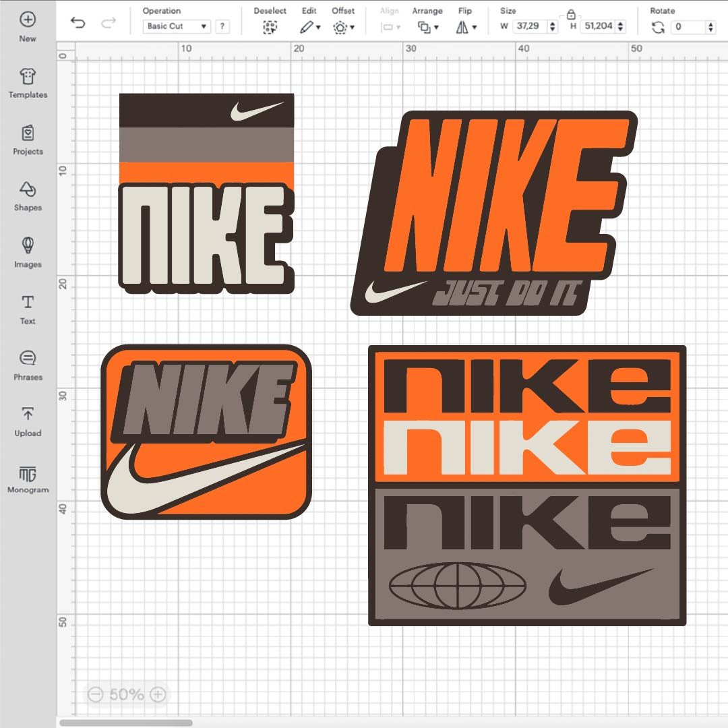Screen dimensions: 728x728
Task: Click the Upload icon
Action: coord(28,413)
